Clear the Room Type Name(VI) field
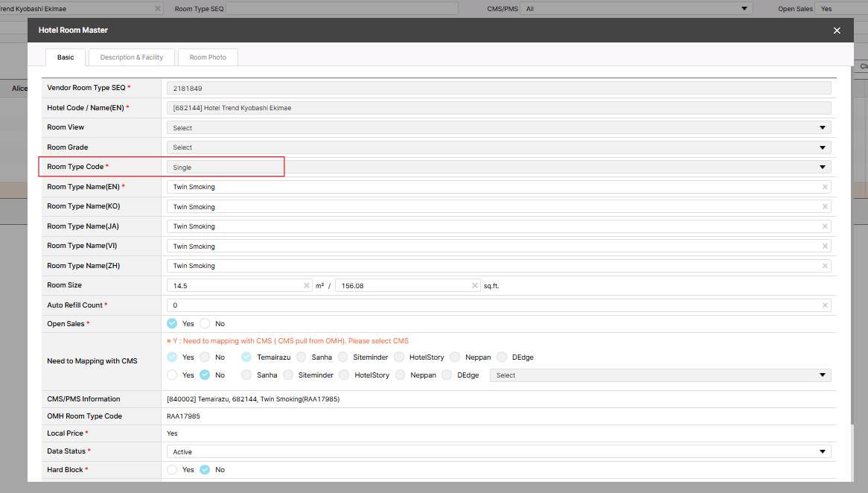This screenshot has width=868, height=493. pos(825,246)
